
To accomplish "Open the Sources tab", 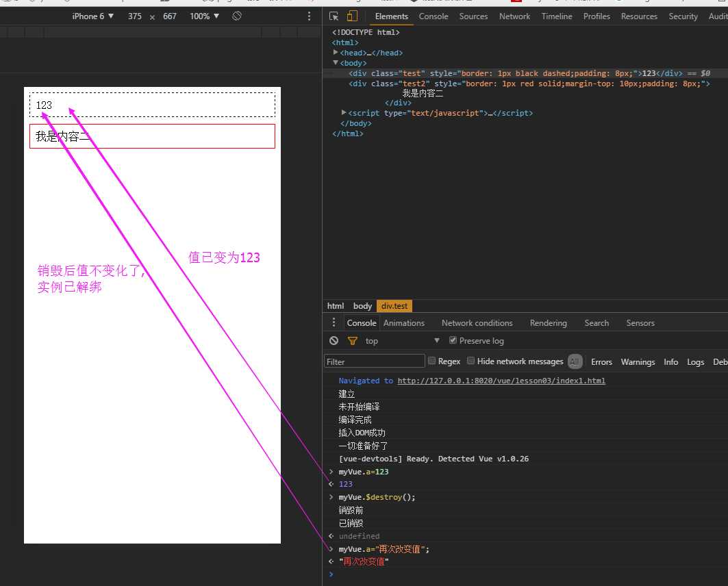I will point(473,16).
